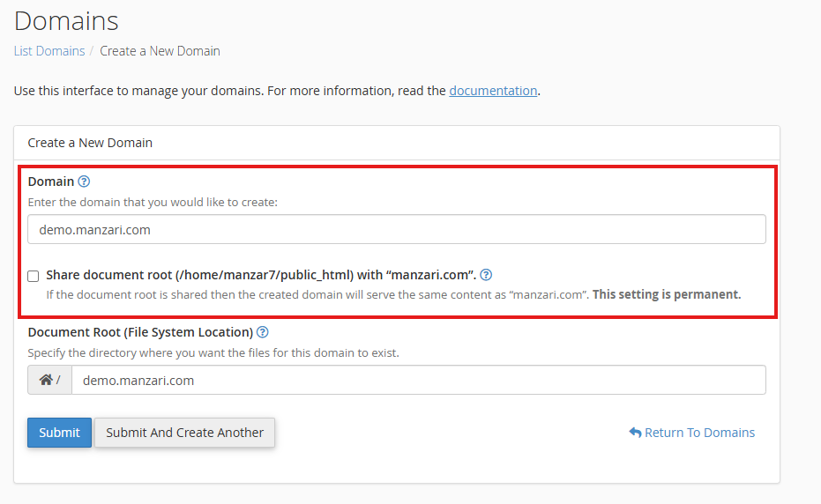The width and height of the screenshot is (821, 504).
Task: Click the Create a New Domain panel header
Action: pos(90,143)
